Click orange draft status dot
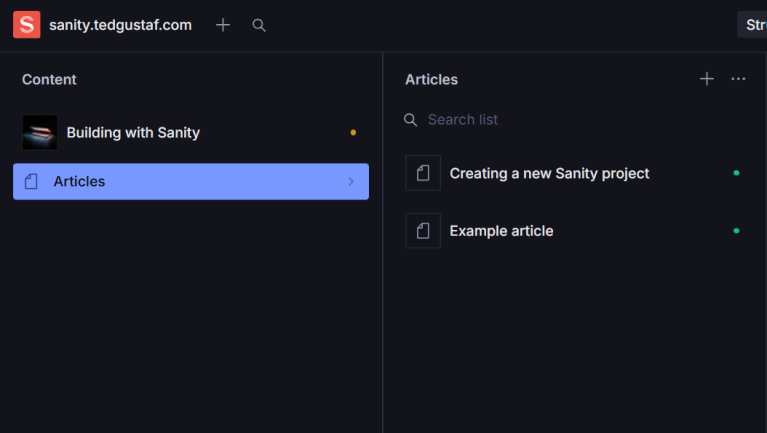 tap(353, 133)
